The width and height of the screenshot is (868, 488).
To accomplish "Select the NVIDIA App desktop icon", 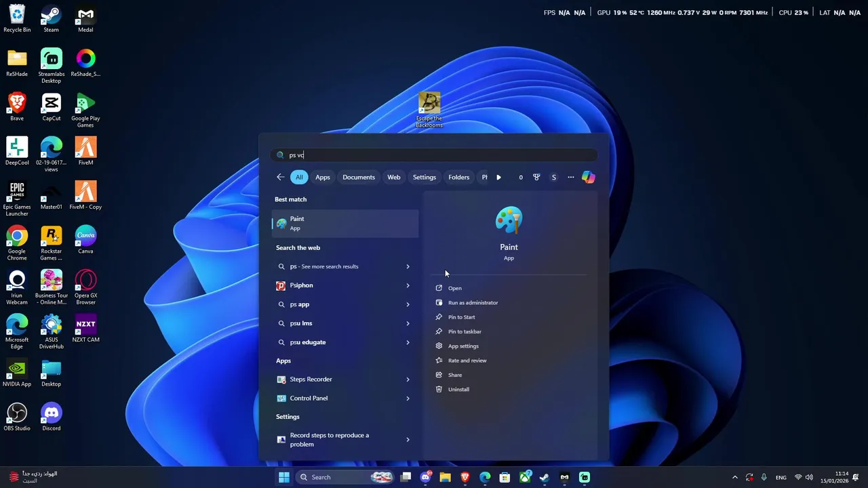I will coord(17,373).
